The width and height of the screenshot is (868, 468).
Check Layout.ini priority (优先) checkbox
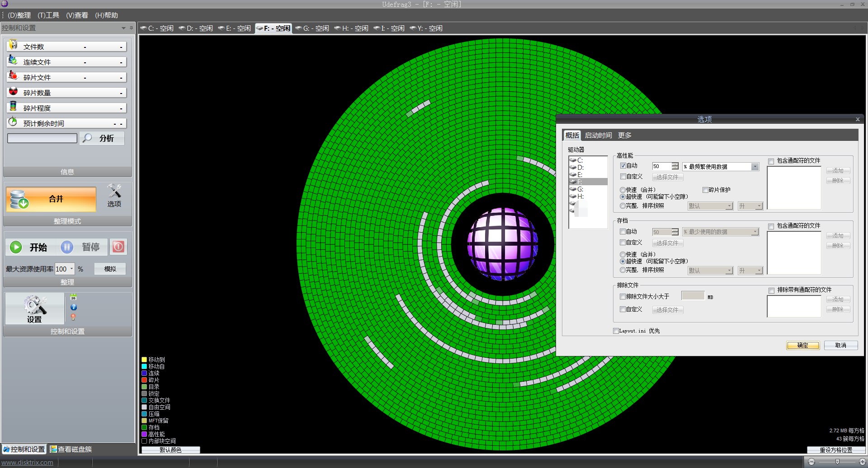point(616,331)
